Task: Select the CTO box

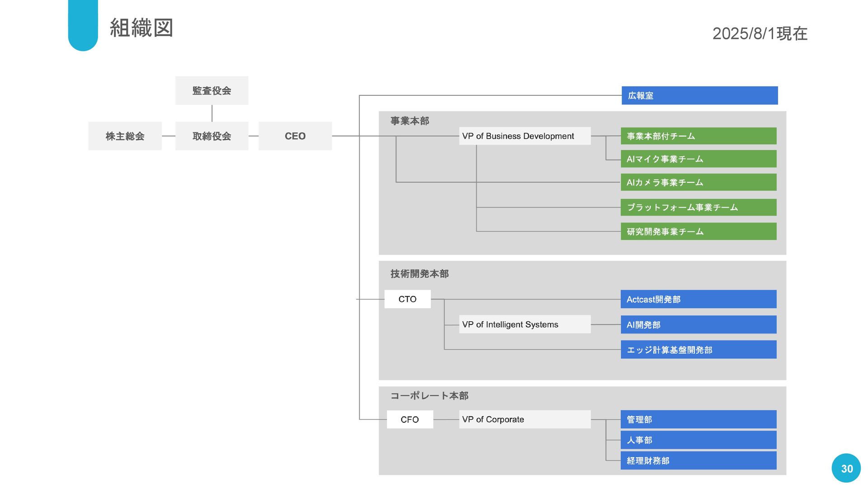Action: click(x=407, y=299)
